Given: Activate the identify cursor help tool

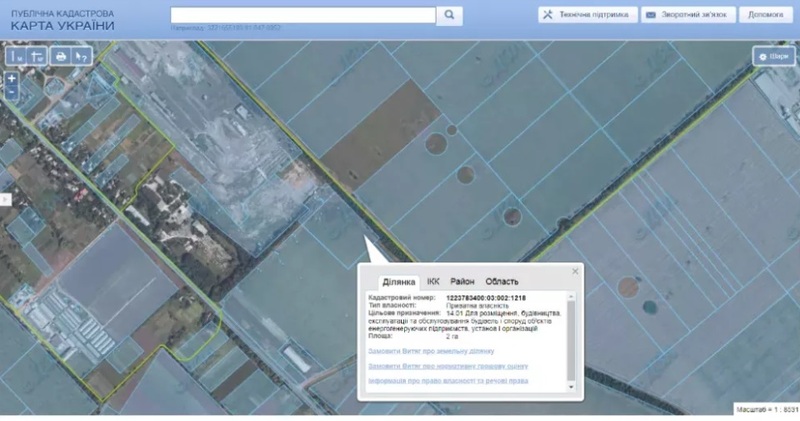Looking at the screenshot, I should [82, 56].
